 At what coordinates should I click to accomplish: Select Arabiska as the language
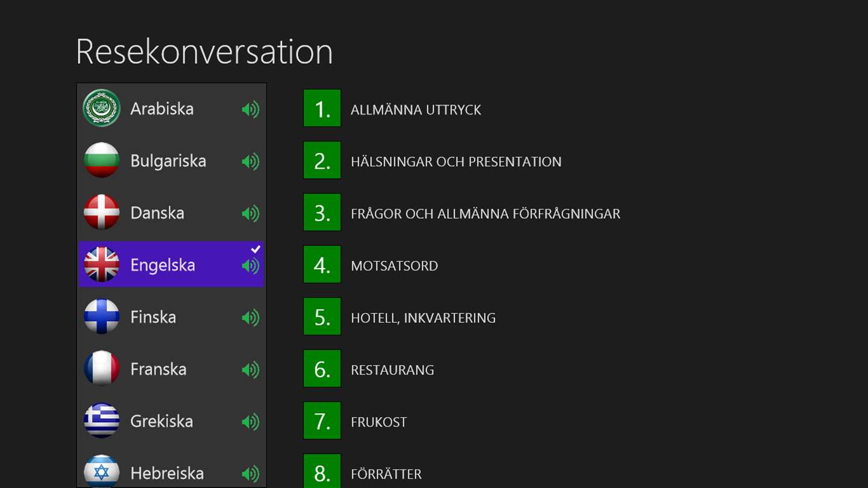pyautogui.click(x=162, y=109)
